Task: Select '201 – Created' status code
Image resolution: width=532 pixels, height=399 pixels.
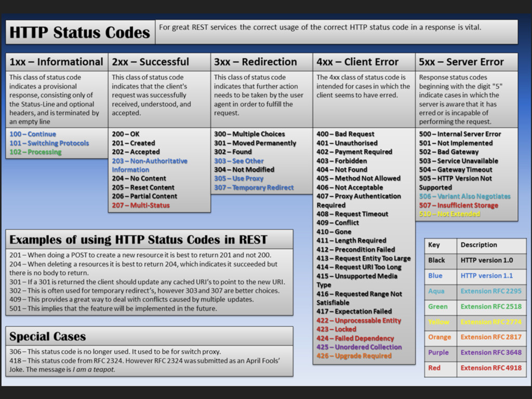Action: point(134,143)
